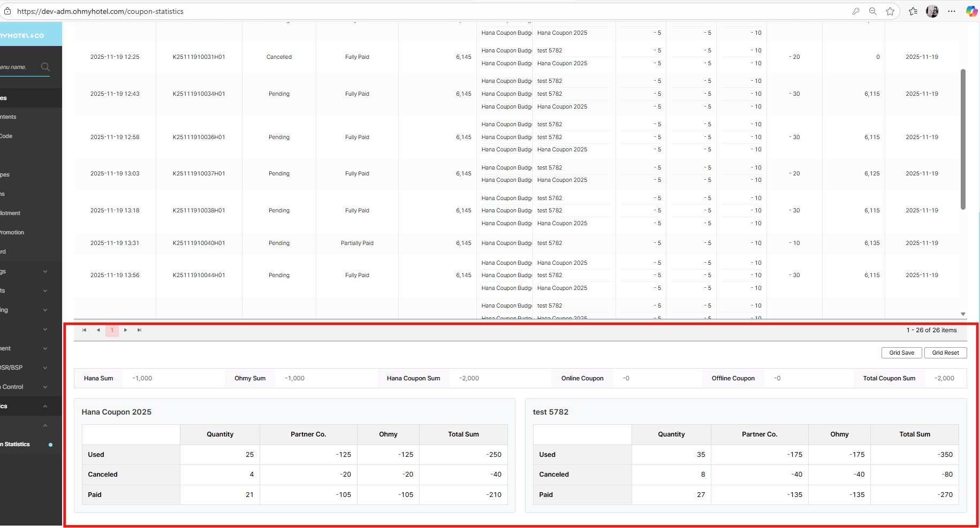Launch Copilot from the browser toolbar
Viewport: 980px width, 528px height.
tap(971, 11)
